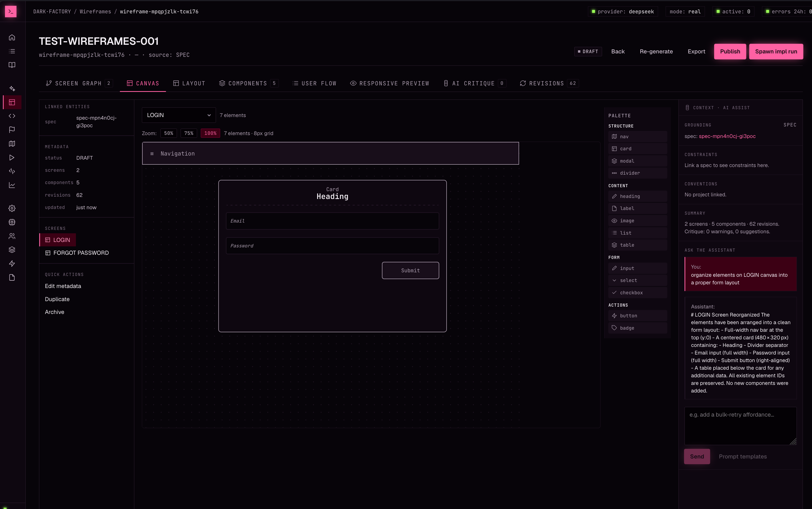Click Archive quick action

(54, 312)
